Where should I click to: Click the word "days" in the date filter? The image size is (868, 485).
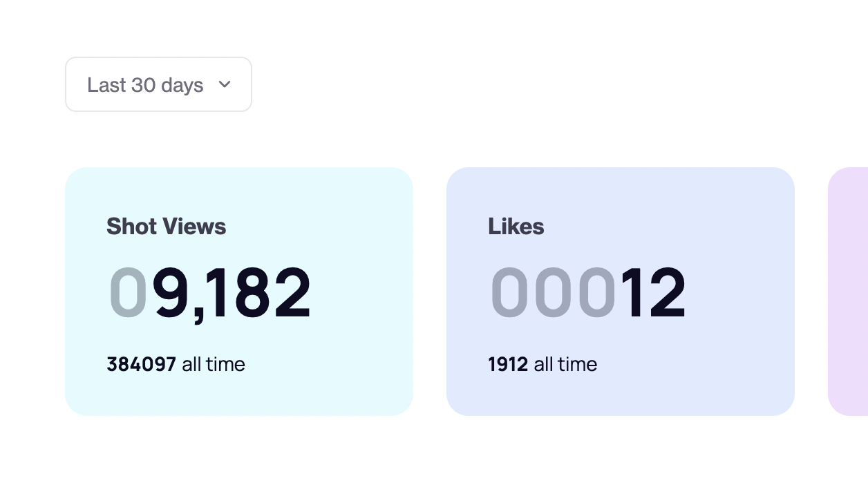coord(182,85)
